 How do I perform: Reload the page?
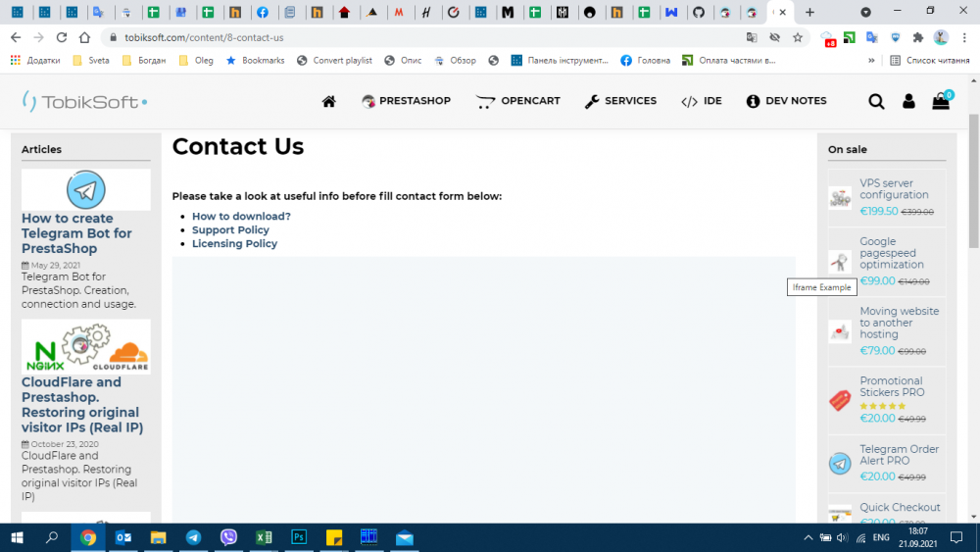coord(61,37)
